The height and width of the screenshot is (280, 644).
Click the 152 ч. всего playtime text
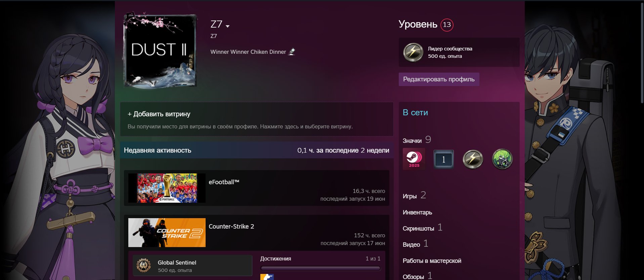pyautogui.click(x=370, y=235)
